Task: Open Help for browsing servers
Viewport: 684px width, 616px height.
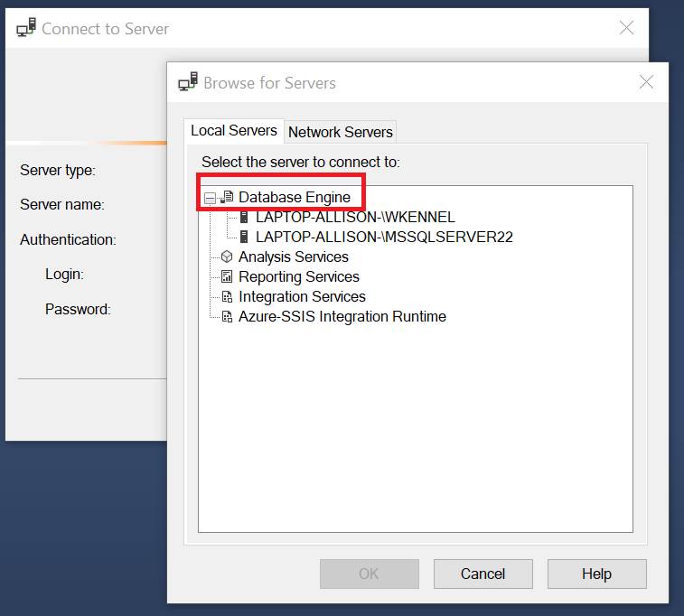Action: click(x=596, y=574)
